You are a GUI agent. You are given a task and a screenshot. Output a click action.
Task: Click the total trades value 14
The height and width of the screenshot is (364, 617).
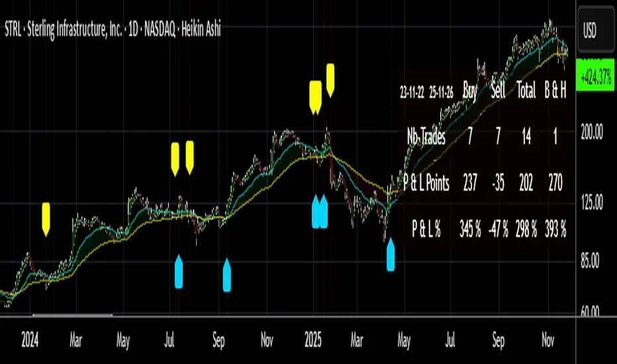526,137
